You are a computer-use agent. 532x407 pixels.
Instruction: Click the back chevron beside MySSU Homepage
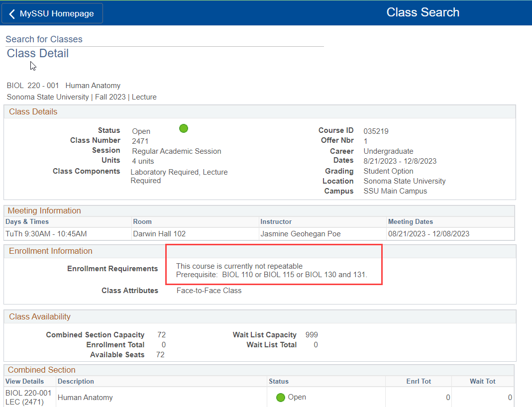point(12,14)
